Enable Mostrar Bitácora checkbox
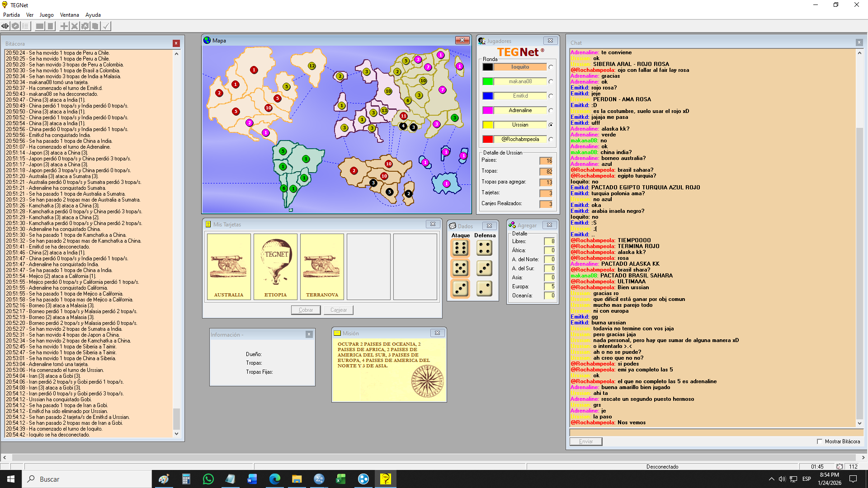 click(x=819, y=441)
